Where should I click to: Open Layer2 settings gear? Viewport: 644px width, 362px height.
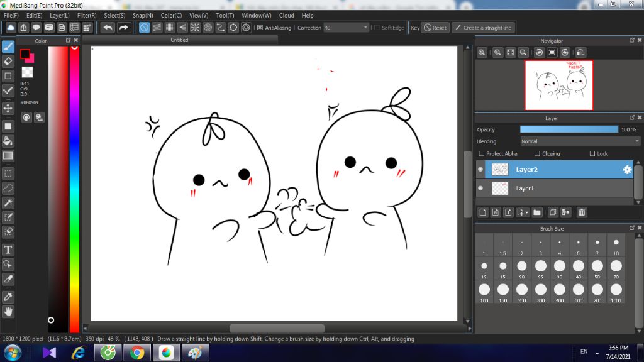(x=627, y=170)
